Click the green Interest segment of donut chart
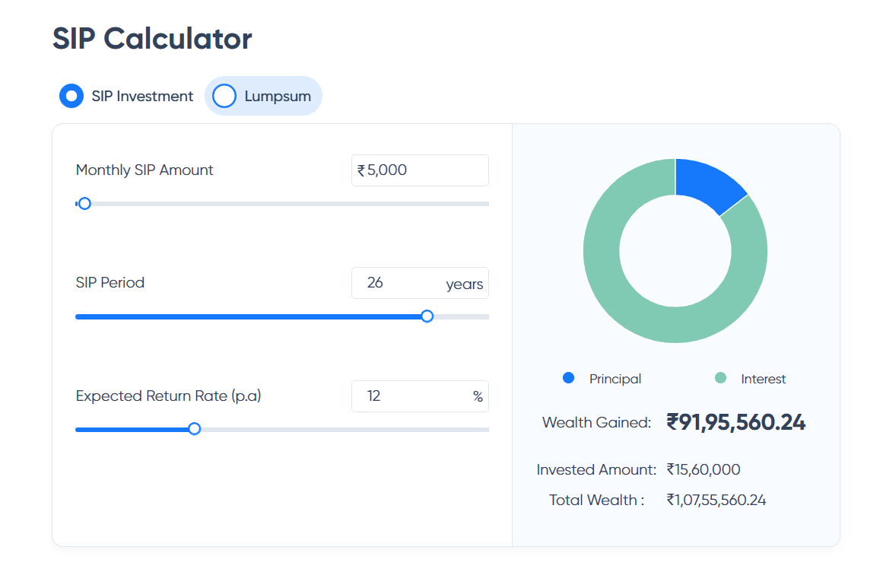Screen dimensions: 883x588 point(631,297)
